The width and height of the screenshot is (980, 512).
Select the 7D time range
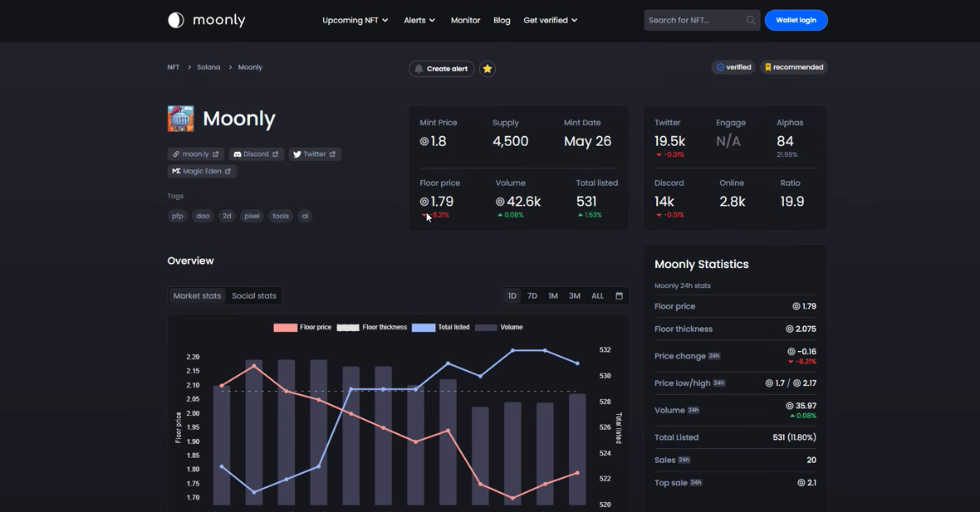pos(532,296)
